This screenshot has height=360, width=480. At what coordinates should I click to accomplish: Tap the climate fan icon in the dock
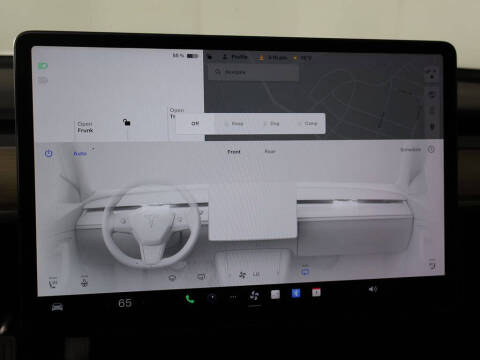(254, 295)
